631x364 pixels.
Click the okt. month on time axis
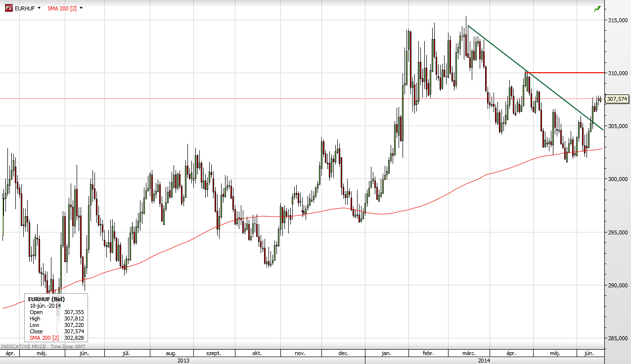(257, 354)
